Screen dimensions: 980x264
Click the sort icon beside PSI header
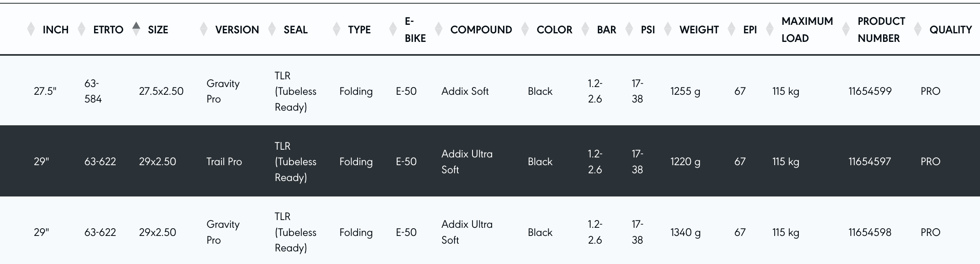point(629,29)
